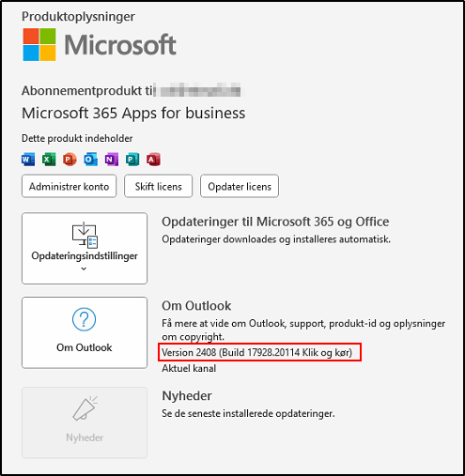Click the PowerPoint app icon
Screen dimensions: 465x476
[x=70, y=160]
